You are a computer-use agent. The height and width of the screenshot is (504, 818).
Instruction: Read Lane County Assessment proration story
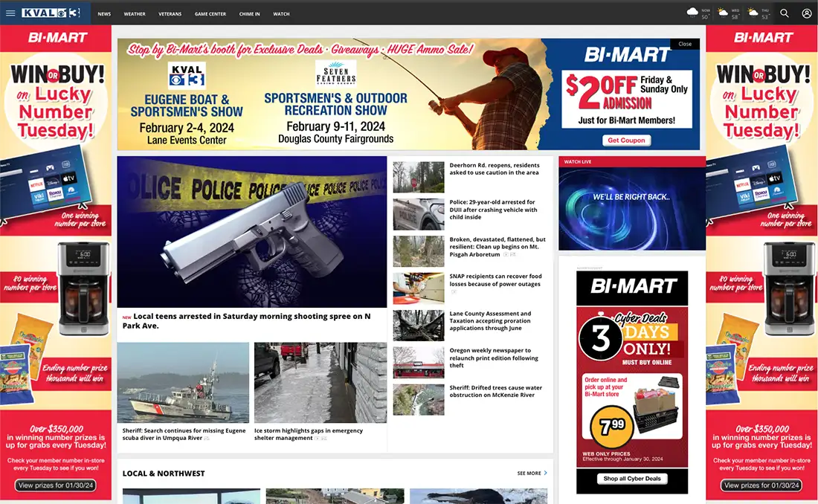click(x=490, y=321)
